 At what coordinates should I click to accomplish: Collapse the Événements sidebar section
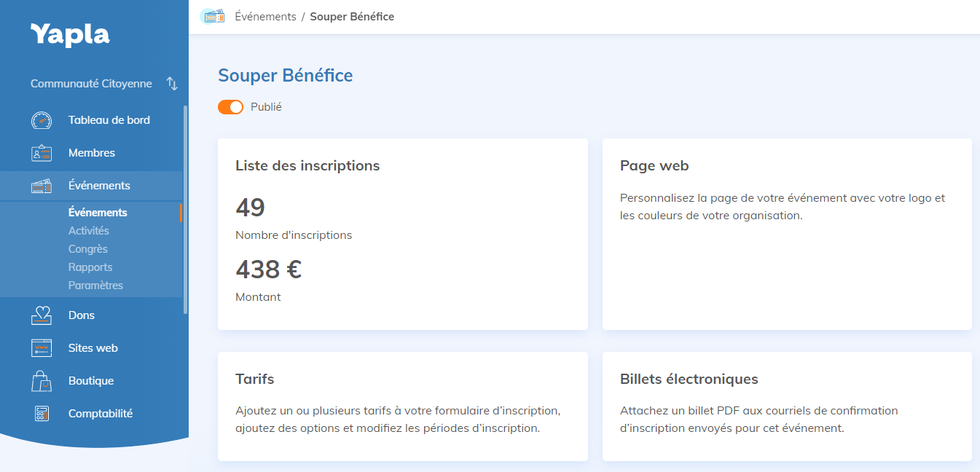point(99,186)
